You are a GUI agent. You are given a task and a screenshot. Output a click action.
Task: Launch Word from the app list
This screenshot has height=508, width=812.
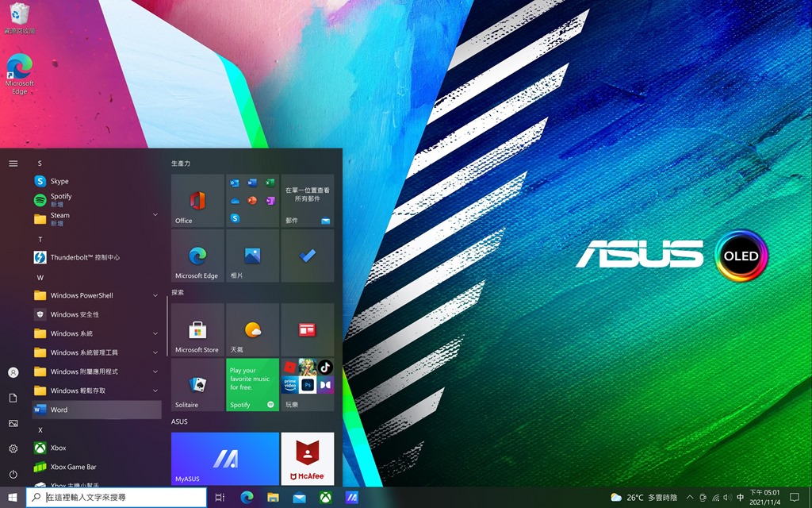tap(97, 410)
